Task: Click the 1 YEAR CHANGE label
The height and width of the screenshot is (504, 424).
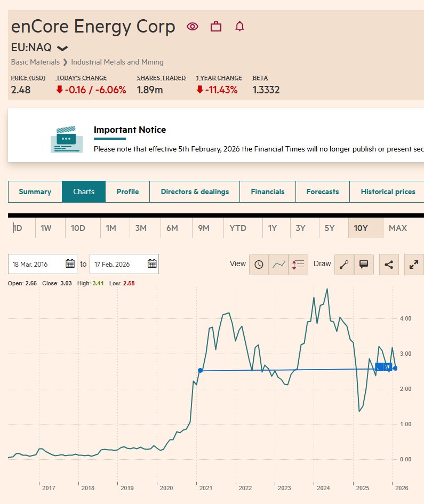Action: pos(219,78)
